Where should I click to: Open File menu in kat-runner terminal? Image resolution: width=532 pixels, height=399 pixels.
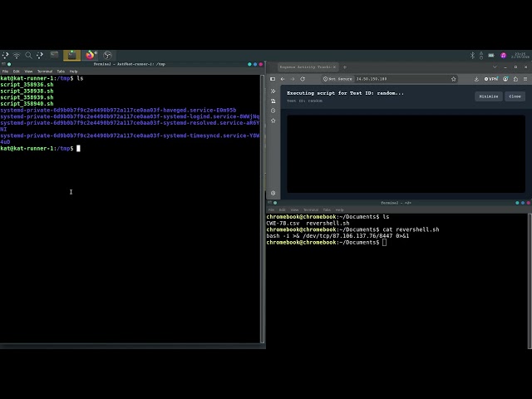(5, 71)
